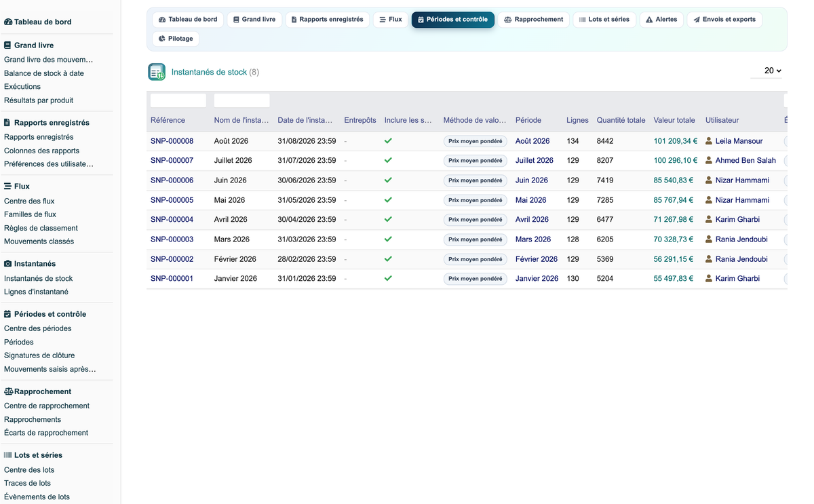This screenshot has height=504, width=814.
Task: Open Traces de lots in the sidebar
Action: pyautogui.click(x=27, y=483)
